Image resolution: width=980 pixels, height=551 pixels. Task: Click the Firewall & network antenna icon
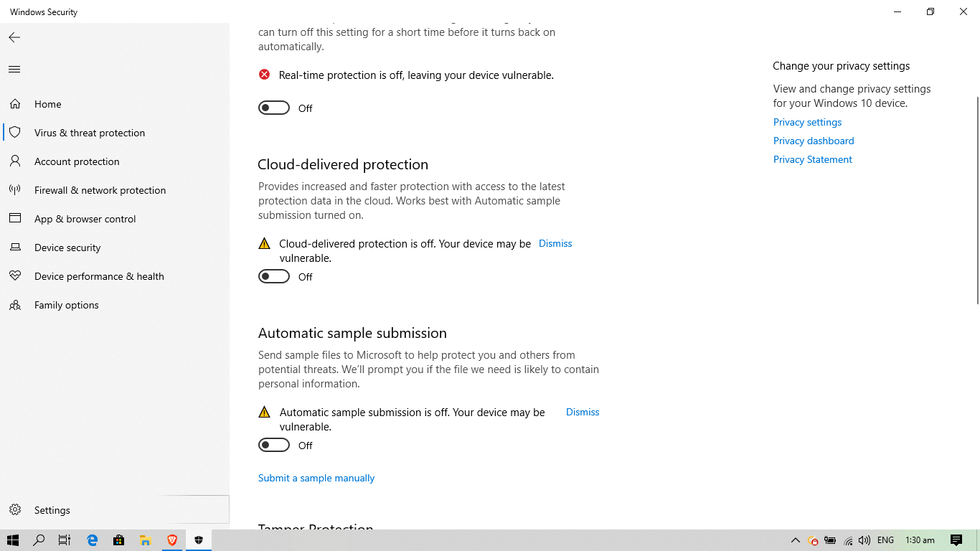point(15,190)
